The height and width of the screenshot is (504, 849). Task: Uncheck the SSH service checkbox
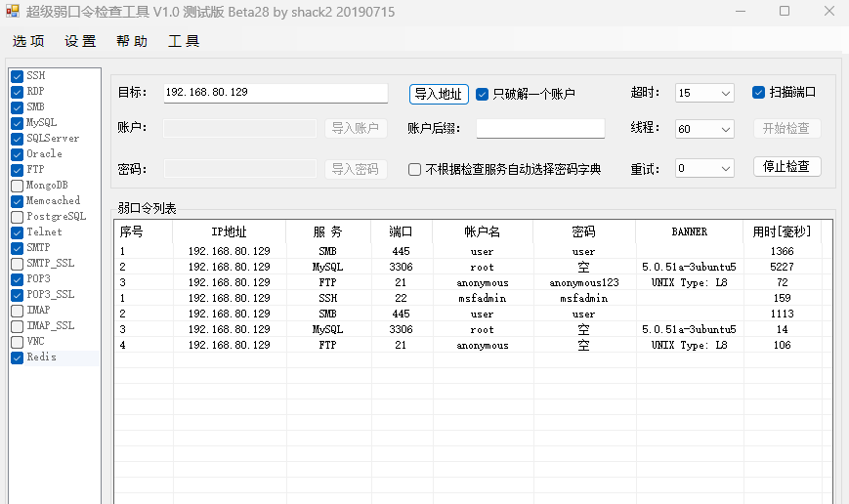(18, 76)
